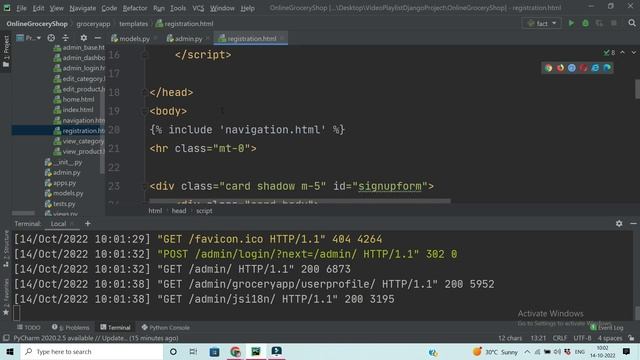Open page in Edge browser icon

[x=607, y=68]
